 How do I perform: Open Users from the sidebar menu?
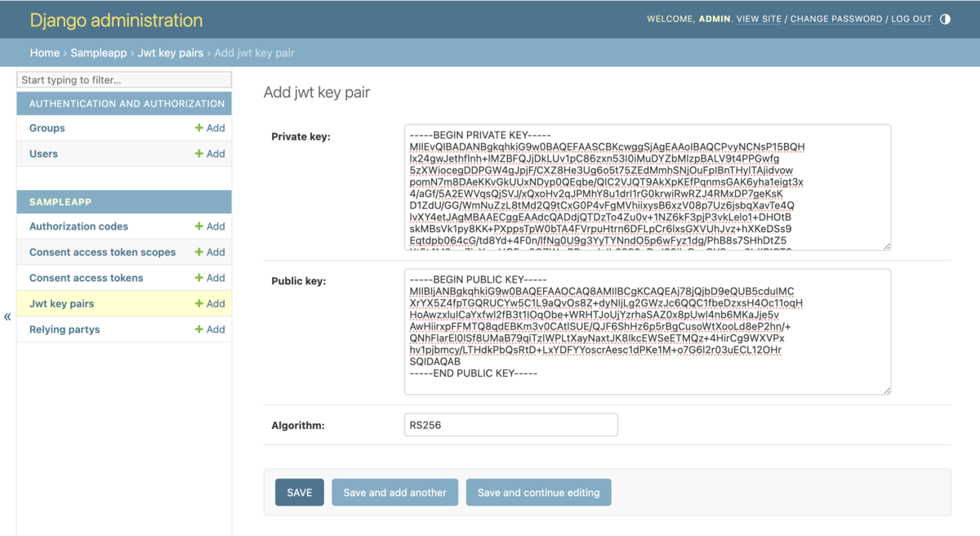point(43,154)
